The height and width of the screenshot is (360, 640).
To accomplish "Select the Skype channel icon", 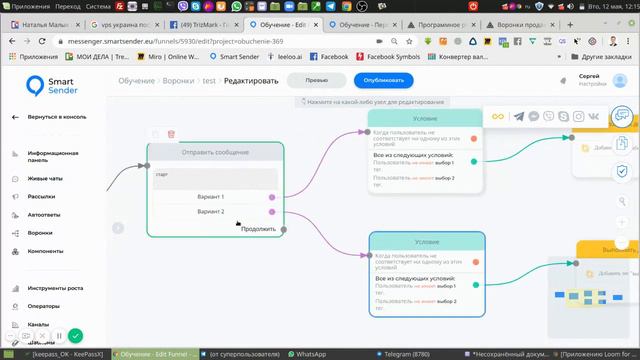I will point(563,117).
